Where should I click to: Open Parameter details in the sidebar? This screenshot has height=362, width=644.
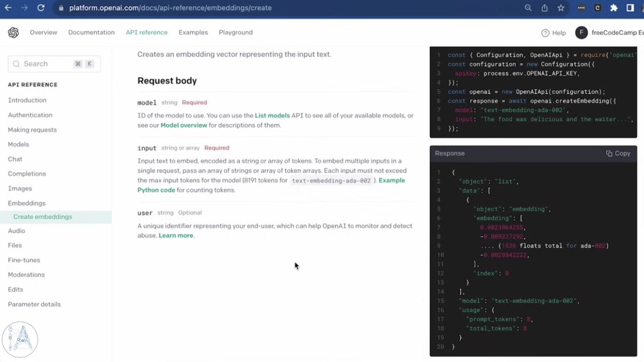point(35,304)
